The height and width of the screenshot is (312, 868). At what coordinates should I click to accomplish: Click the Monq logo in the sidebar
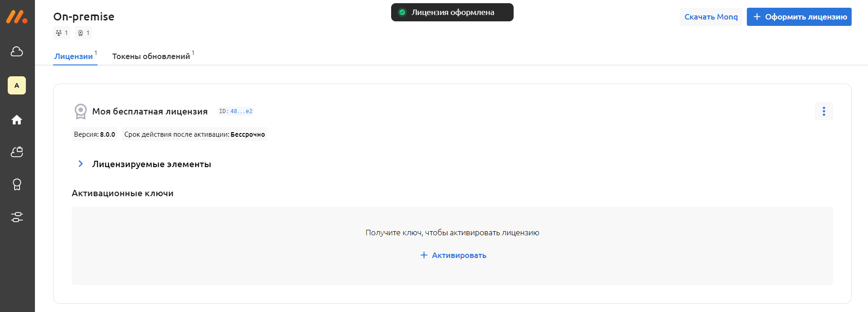click(x=17, y=17)
